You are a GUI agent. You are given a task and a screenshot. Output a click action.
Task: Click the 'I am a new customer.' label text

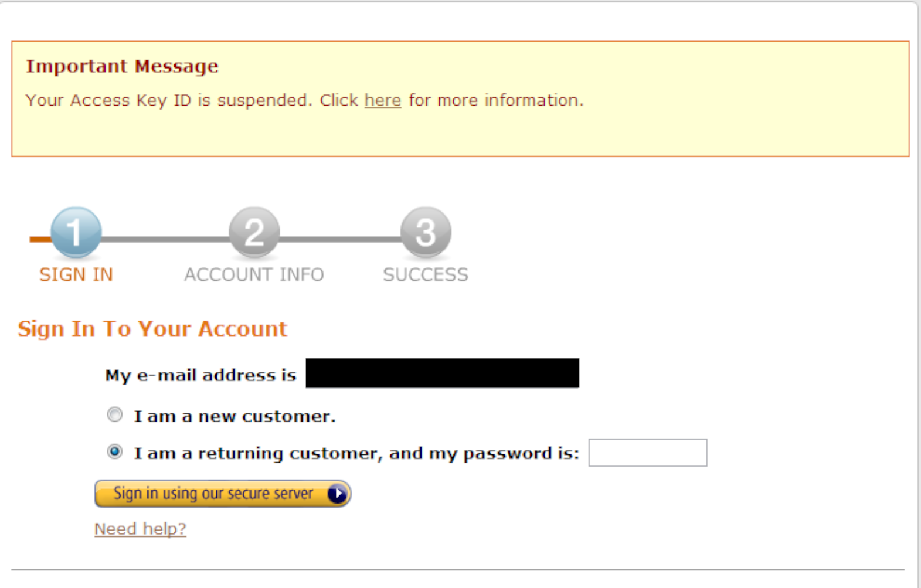[235, 416]
